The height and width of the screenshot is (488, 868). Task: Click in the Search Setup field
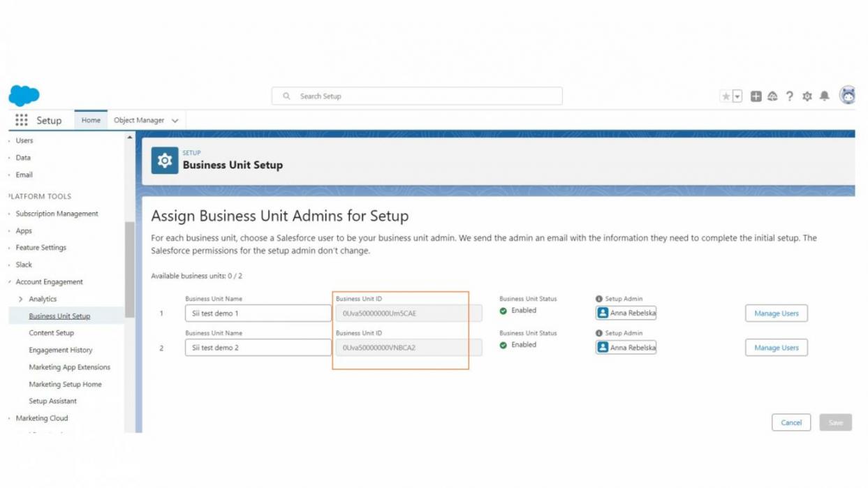pyautogui.click(x=417, y=96)
